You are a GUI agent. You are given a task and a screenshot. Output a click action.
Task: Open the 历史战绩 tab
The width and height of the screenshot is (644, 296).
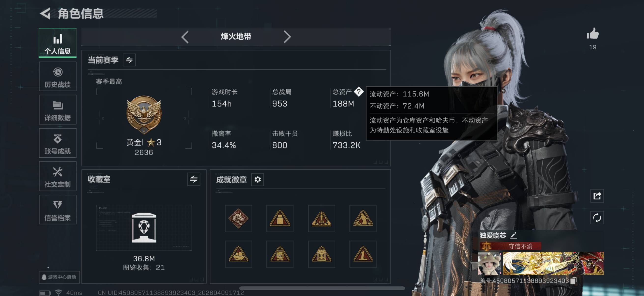(x=58, y=76)
